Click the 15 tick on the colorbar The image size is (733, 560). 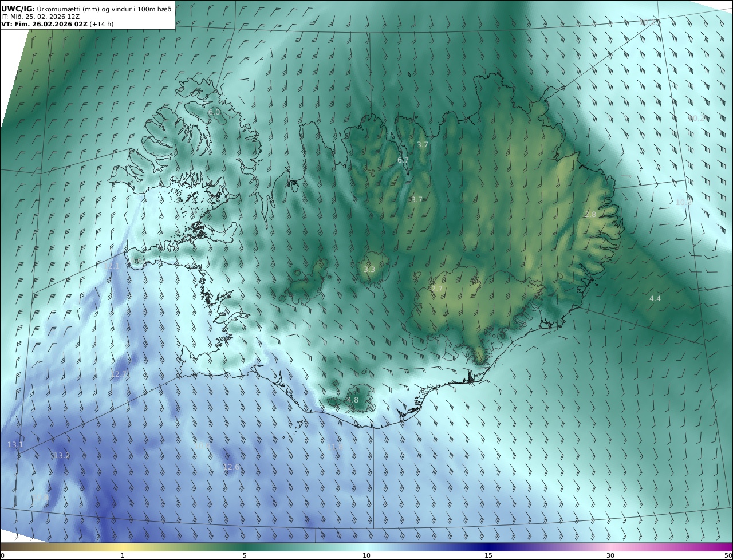[488, 555]
